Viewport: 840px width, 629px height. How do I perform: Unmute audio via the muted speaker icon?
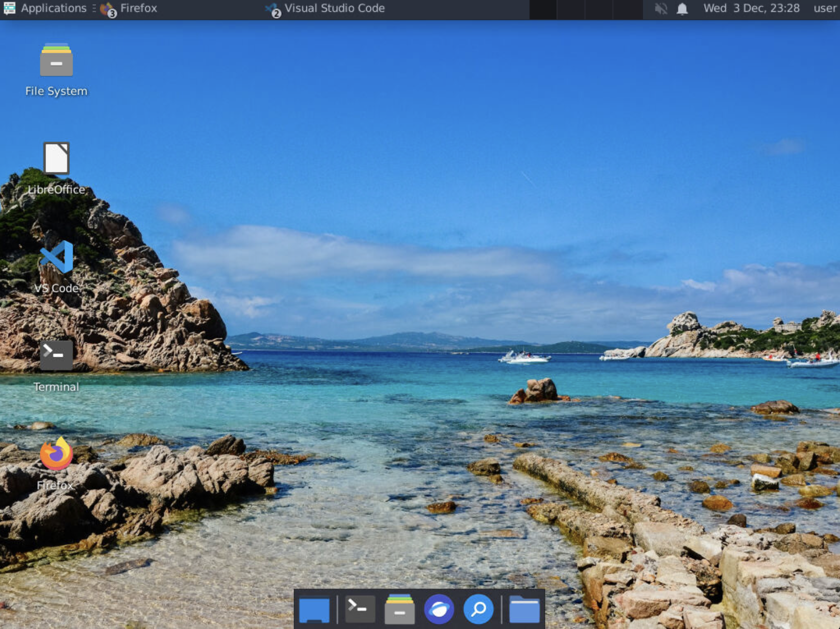pyautogui.click(x=661, y=9)
